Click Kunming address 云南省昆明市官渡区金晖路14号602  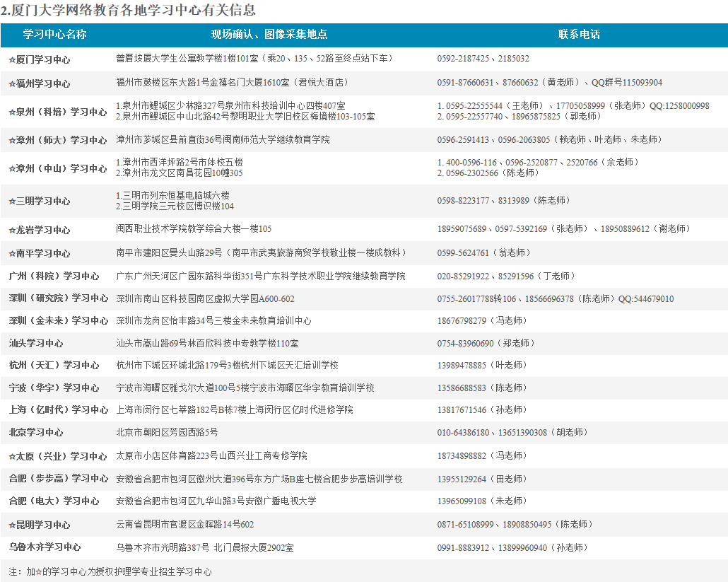pyautogui.click(x=184, y=525)
